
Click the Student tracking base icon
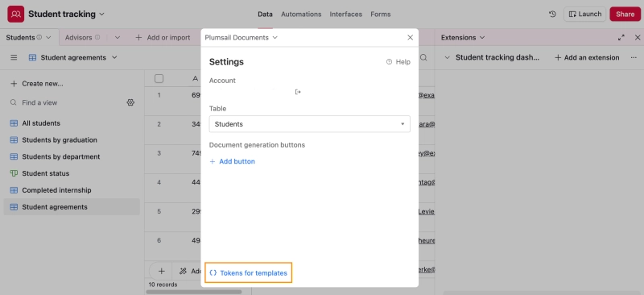click(15, 14)
